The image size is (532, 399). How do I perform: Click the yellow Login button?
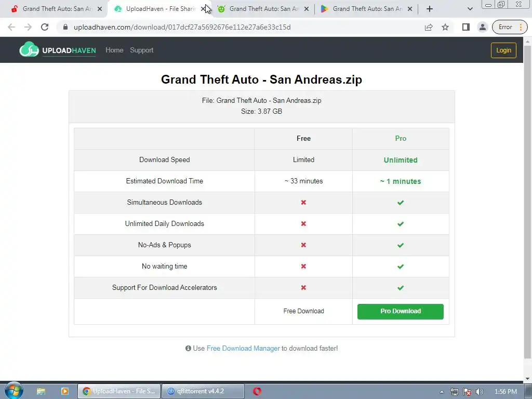point(503,50)
